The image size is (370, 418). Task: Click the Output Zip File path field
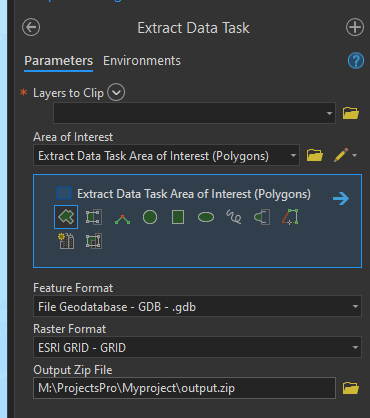click(184, 388)
